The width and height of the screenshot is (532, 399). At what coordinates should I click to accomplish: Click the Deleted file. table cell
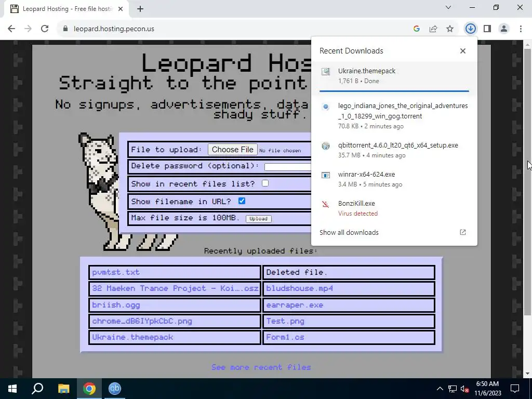point(349,272)
